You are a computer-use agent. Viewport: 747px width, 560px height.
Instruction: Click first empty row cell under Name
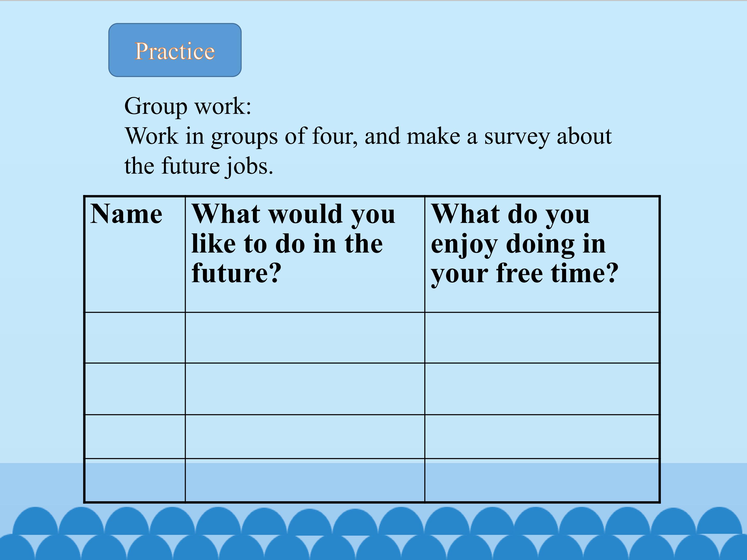(x=135, y=338)
